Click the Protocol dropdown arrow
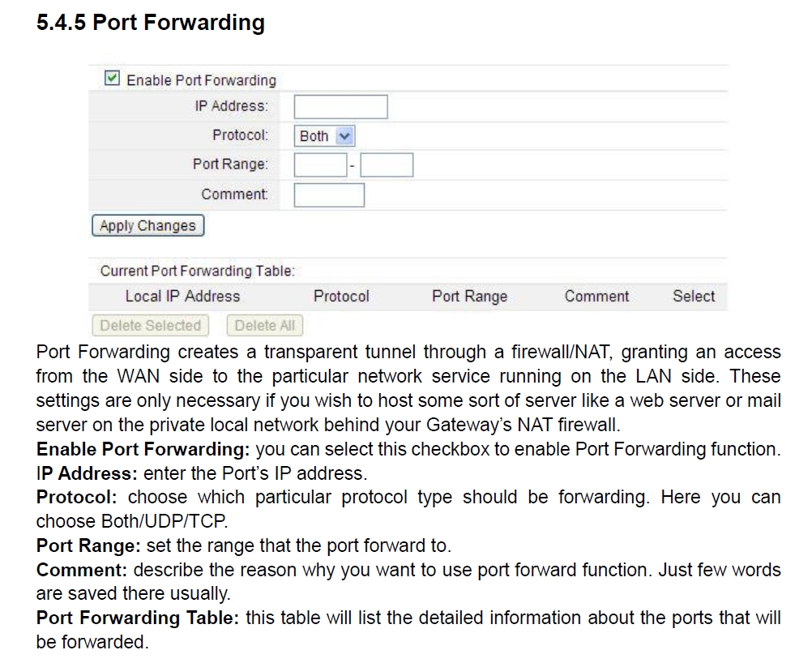The height and width of the screenshot is (663, 812). coord(345,136)
